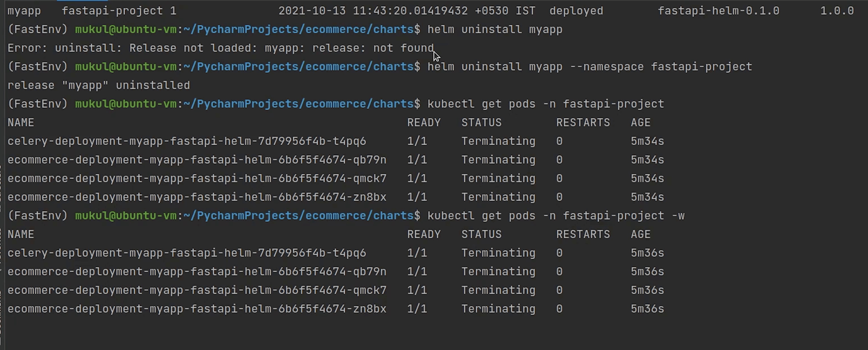Click the fastapi-helm-0.1.0 chart name

[718, 11]
